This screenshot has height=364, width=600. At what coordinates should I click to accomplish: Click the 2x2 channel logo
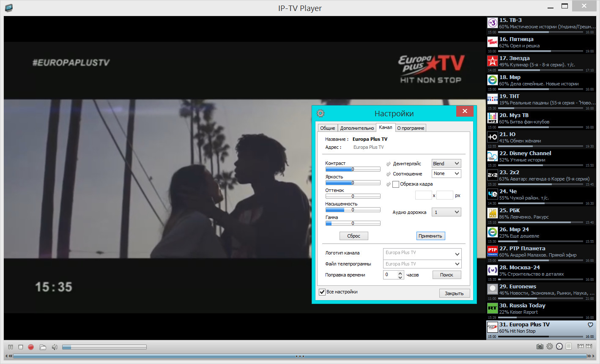tap(492, 175)
